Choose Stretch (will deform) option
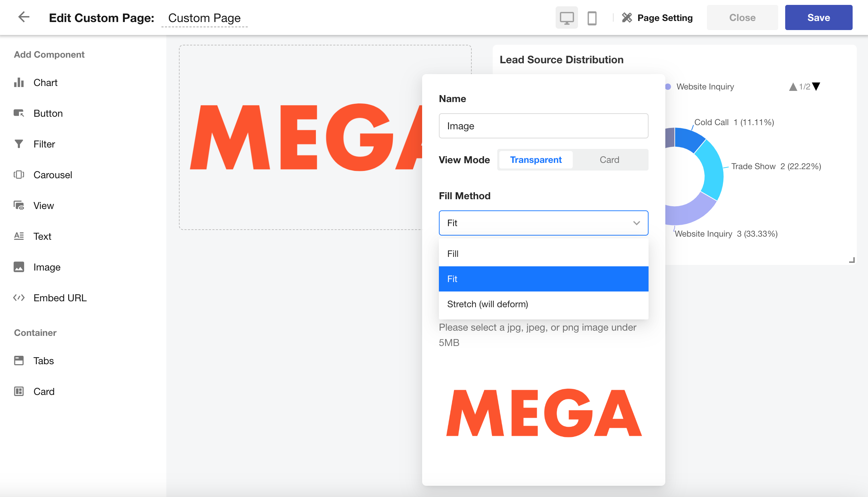Image resolution: width=868 pixels, height=497 pixels. click(543, 304)
